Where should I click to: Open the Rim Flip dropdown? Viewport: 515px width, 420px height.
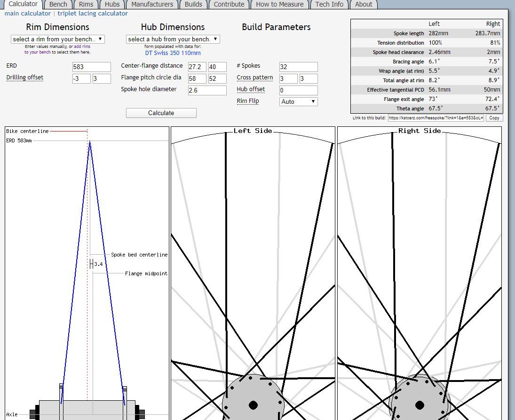tap(298, 101)
